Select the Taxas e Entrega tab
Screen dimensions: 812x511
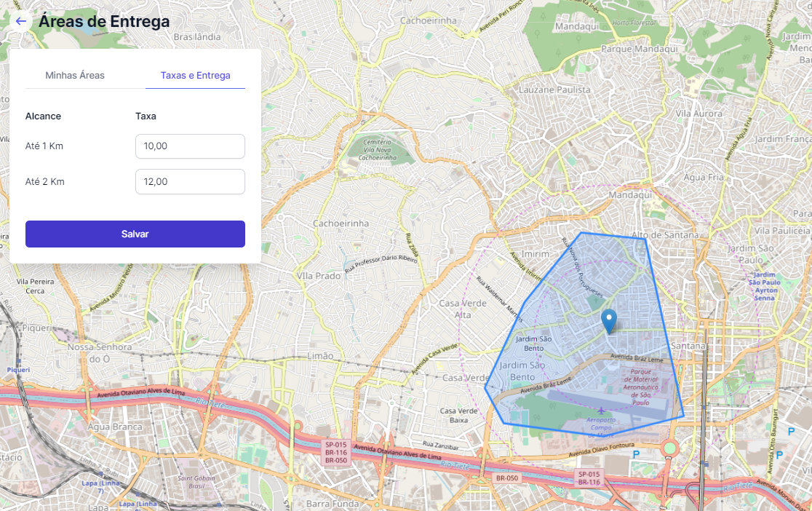pyautogui.click(x=195, y=75)
